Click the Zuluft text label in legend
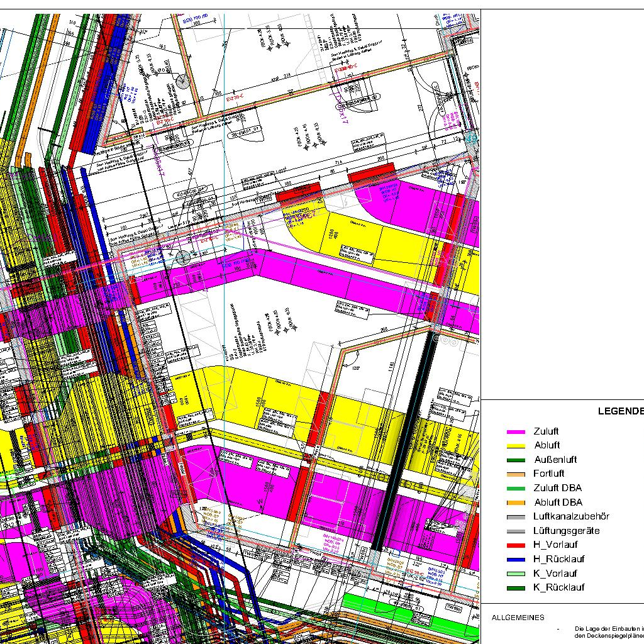Image resolution: width=644 pixels, height=644 pixels. click(546, 431)
